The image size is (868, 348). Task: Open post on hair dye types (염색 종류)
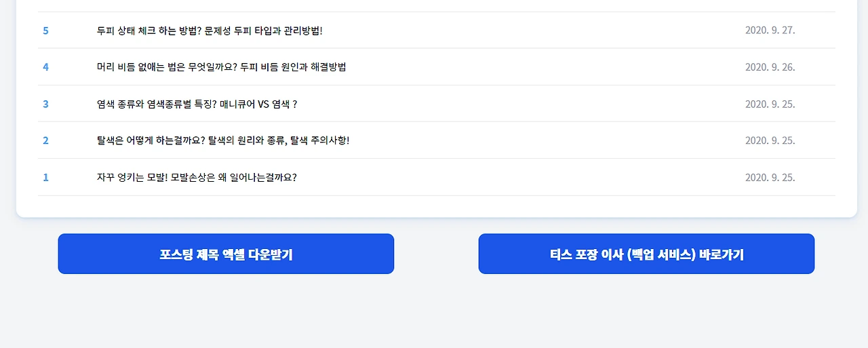[197, 104]
